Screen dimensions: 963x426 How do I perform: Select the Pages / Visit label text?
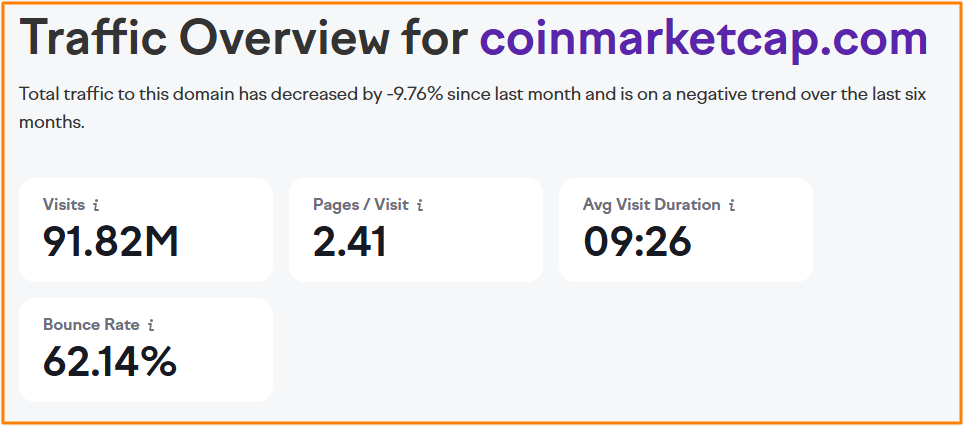pos(361,204)
